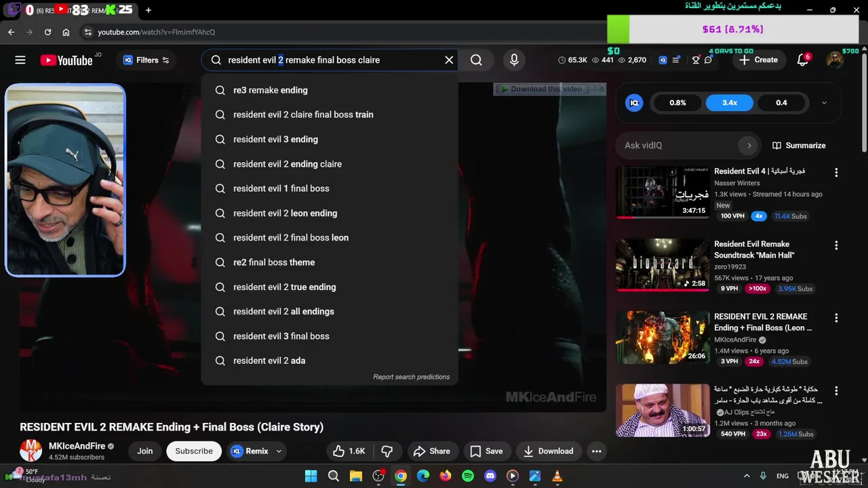This screenshot has width=868, height=488.
Task: Open options for Resident Evil Remake Soundtrack video
Action: [x=836, y=245]
